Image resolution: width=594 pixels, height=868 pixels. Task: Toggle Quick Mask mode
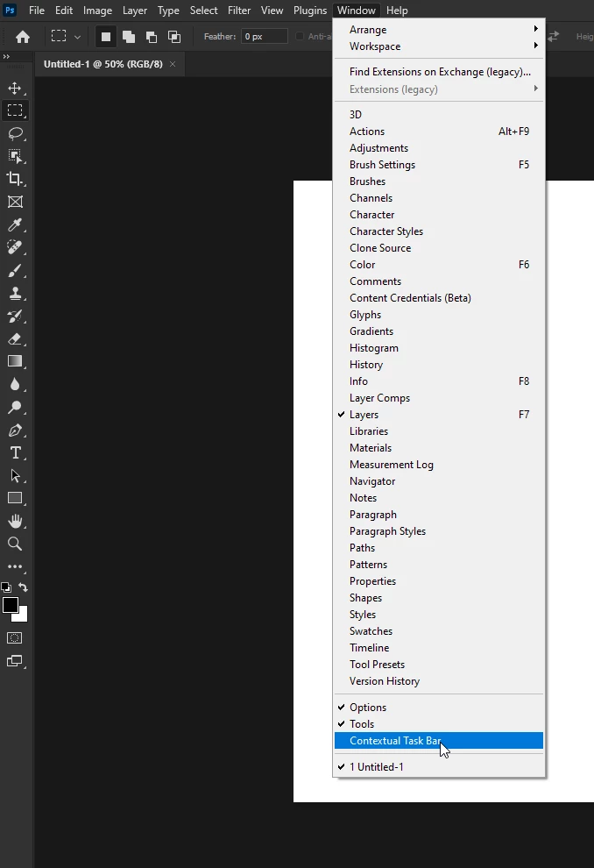14,638
